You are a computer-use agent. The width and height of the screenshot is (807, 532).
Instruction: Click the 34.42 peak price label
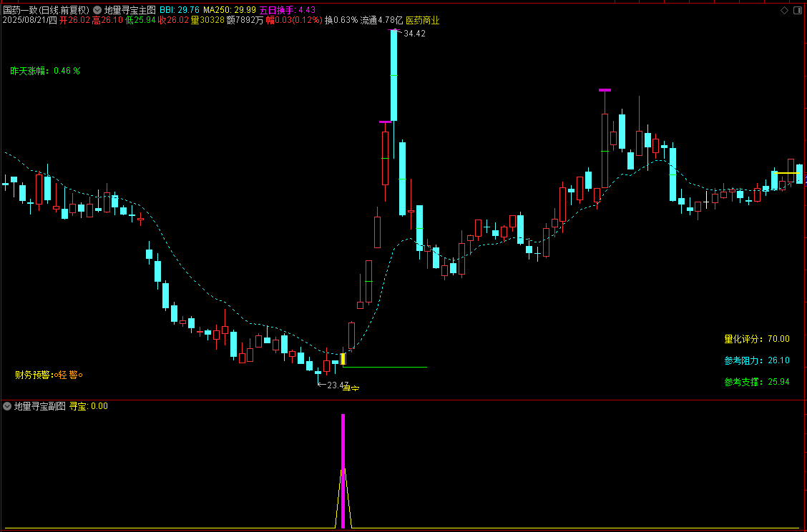coord(414,34)
